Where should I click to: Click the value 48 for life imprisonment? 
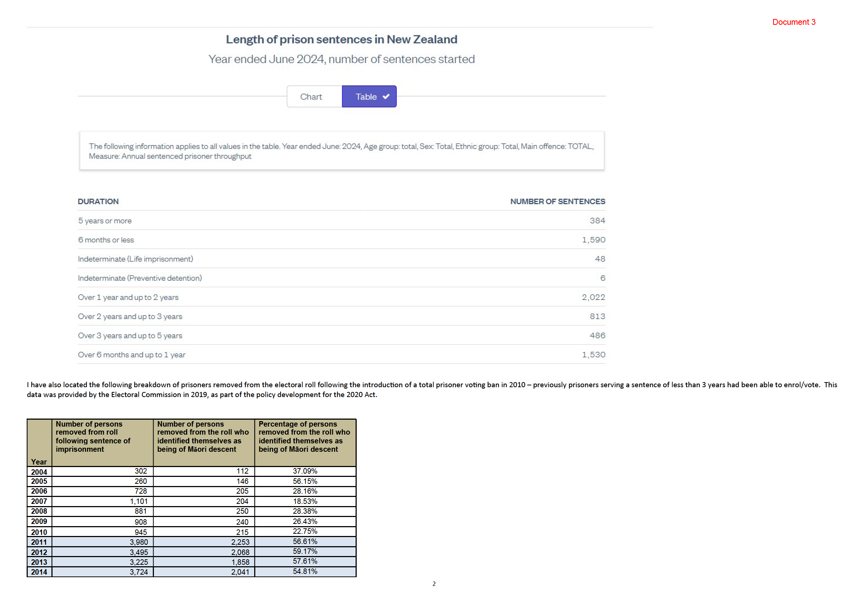[x=600, y=259]
